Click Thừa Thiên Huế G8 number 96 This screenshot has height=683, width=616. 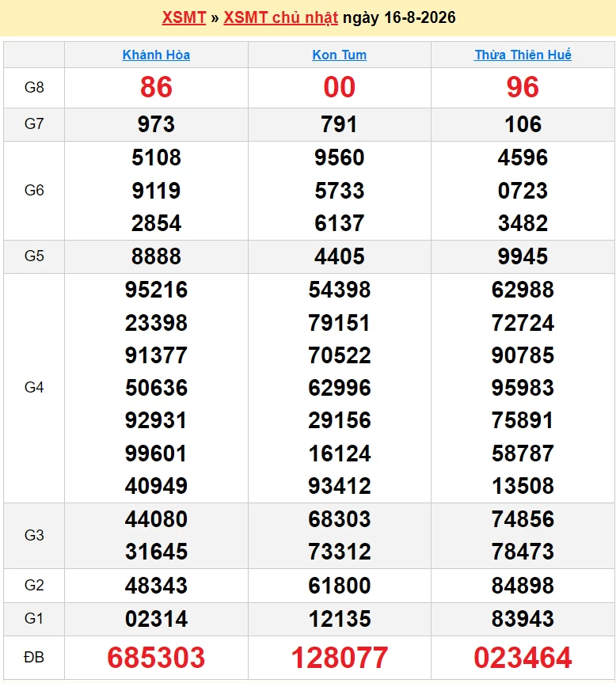(x=523, y=87)
